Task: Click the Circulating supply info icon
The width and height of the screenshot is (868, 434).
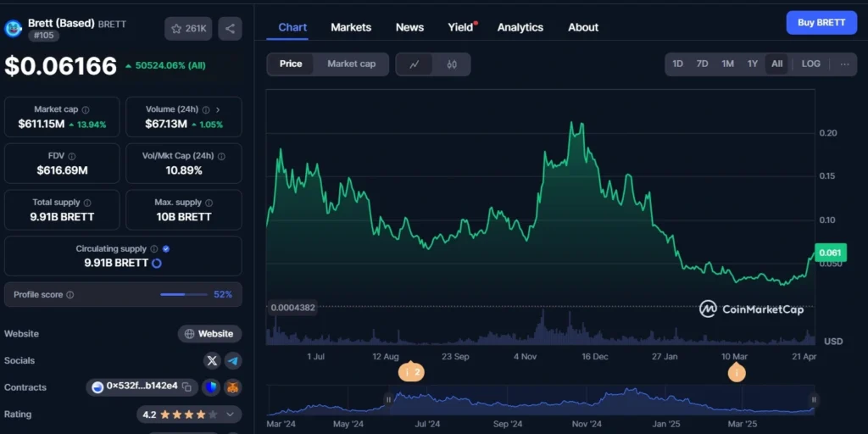Action: point(154,249)
